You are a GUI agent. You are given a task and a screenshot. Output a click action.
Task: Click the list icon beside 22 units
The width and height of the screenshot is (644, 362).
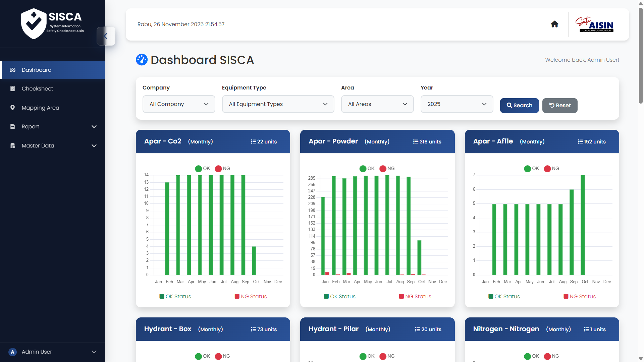point(253,142)
